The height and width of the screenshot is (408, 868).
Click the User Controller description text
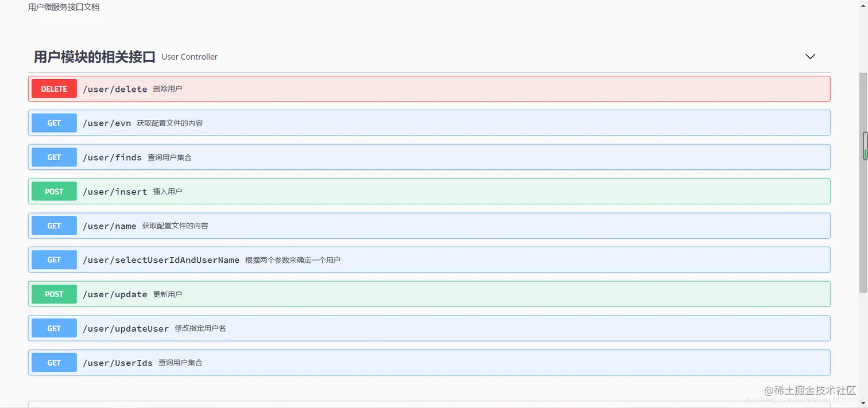click(x=189, y=57)
